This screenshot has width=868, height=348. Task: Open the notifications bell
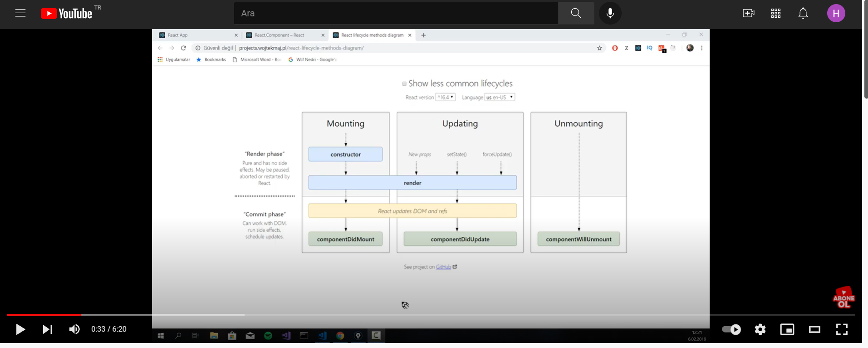[x=803, y=13]
